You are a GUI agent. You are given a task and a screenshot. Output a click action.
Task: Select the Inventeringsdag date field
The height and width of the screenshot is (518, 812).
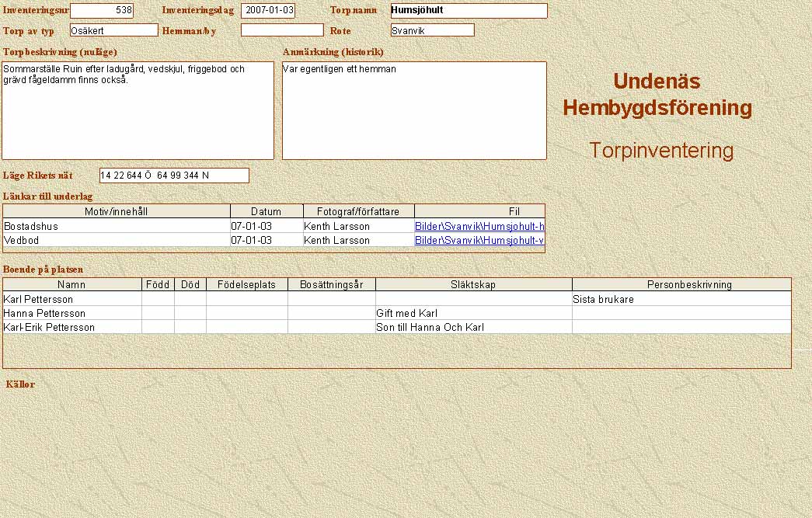267,11
